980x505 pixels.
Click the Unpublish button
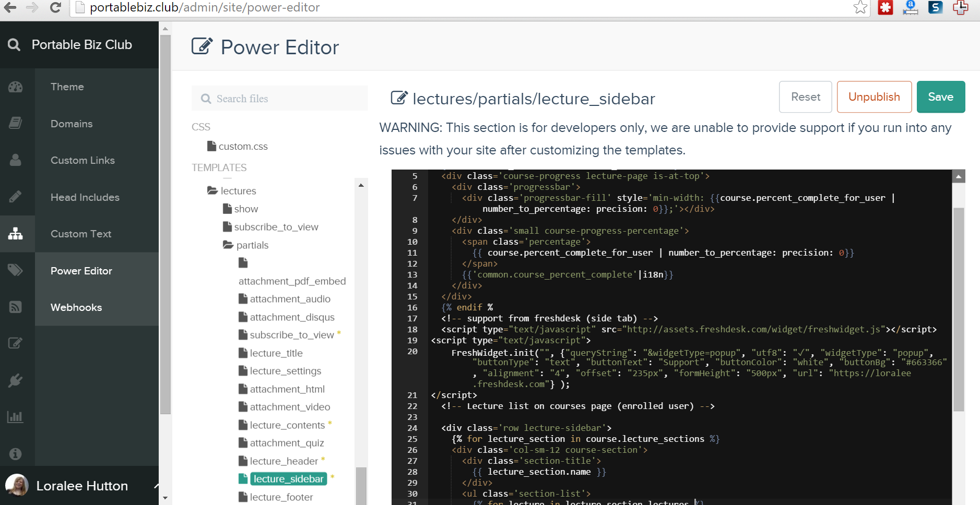pos(875,97)
